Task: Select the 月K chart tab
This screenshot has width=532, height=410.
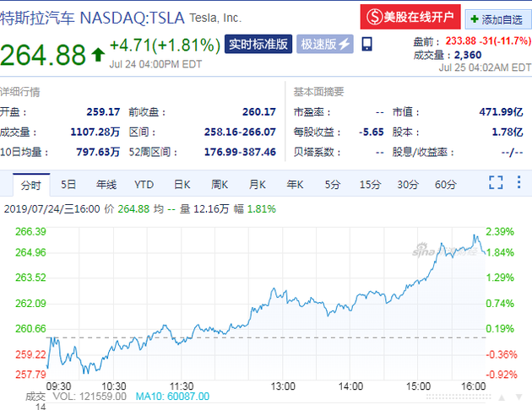Action: coord(258,184)
